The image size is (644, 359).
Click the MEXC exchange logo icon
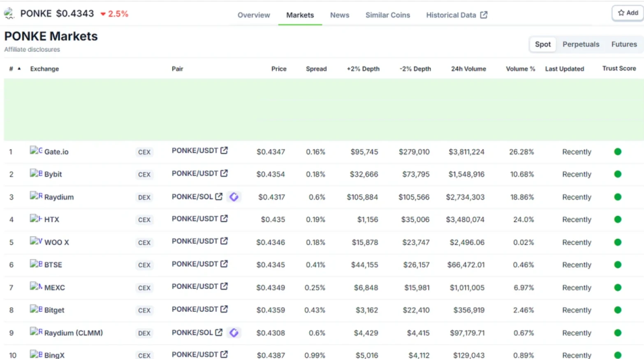click(x=36, y=287)
